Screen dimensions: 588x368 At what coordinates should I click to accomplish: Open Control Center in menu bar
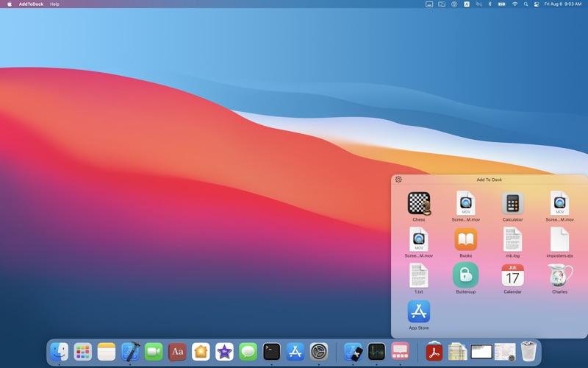537,4
